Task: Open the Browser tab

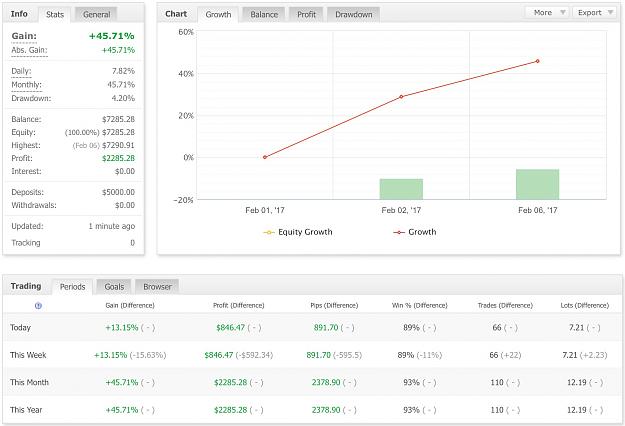Action: pyautogui.click(x=157, y=287)
